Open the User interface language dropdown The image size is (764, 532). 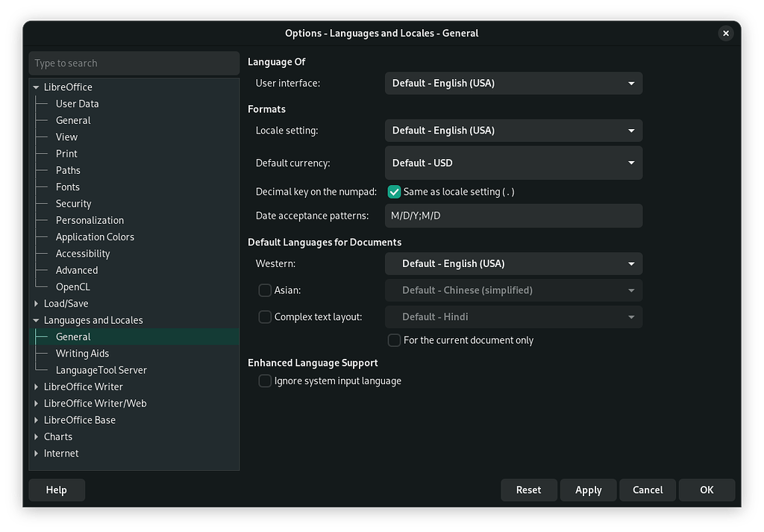point(513,83)
